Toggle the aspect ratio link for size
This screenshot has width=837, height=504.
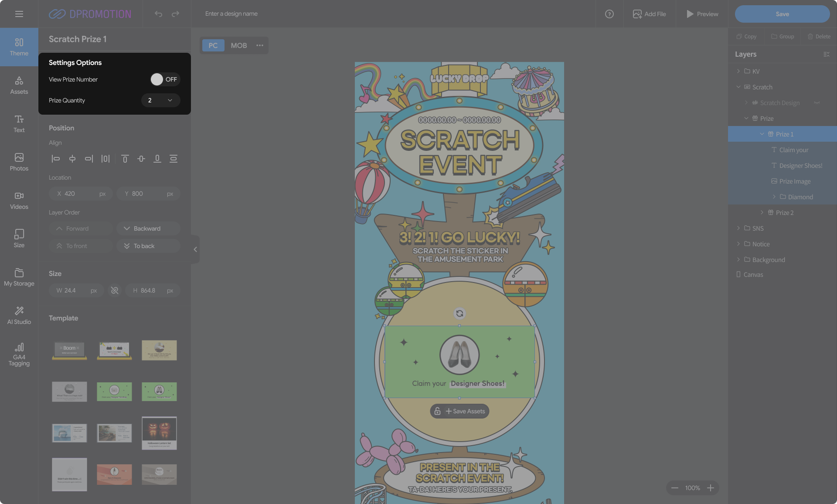pos(115,290)
